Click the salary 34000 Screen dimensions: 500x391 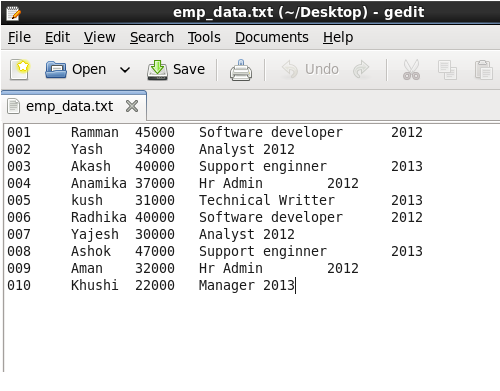coord(155,149)
